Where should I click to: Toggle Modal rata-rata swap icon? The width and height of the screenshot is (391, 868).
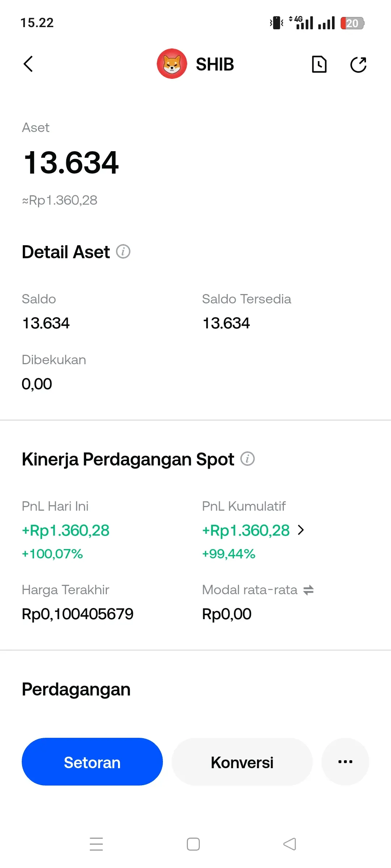(308, 590)
